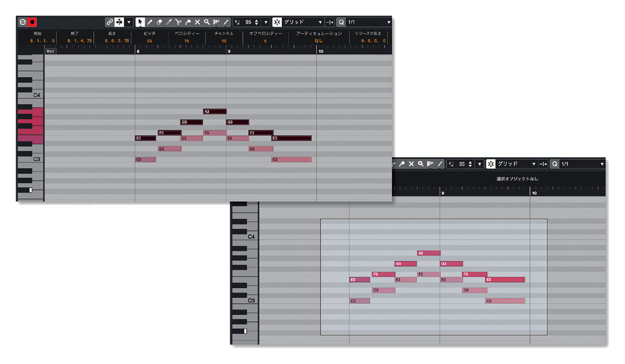625x364 pixels.
Task: Click 終了 value 8.1.4.75 in info line
Action: pyautogui.click(x=80, y=41)
